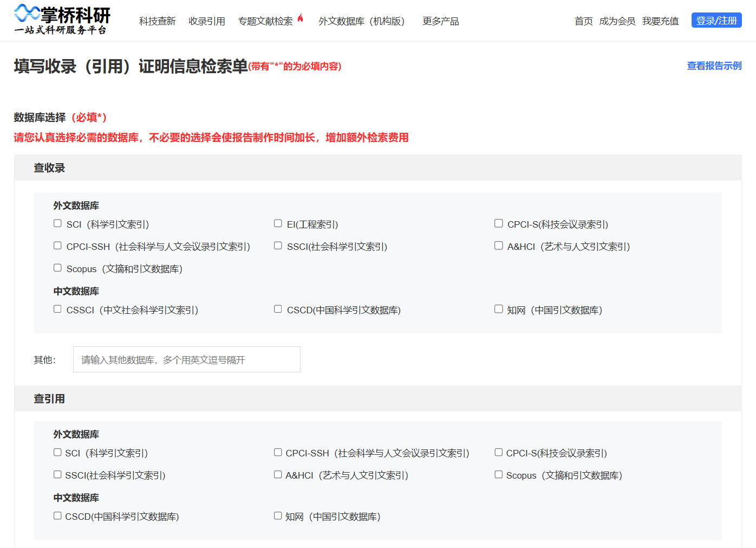Open the 专题文献检索 menu item
Screen dimensions: 756x548
[x=265, y=21]
